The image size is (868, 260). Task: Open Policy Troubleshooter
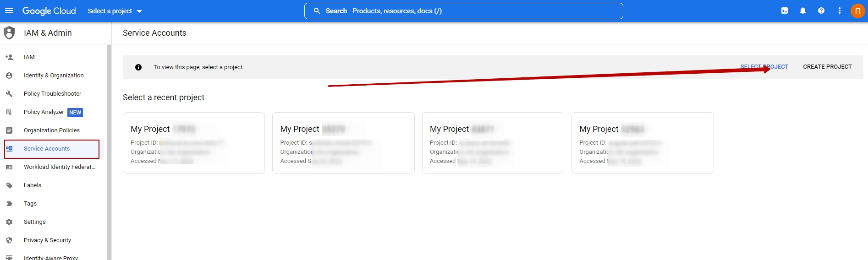(52, 94)
